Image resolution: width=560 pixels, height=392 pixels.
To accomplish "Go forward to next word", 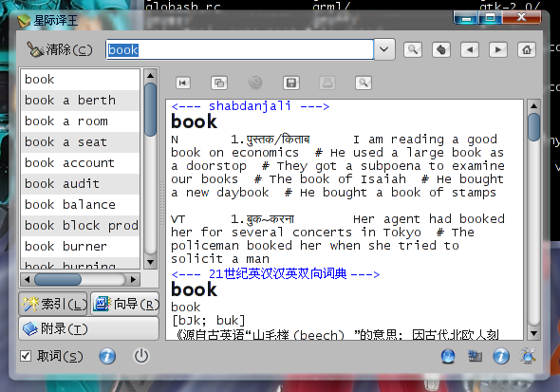I will point(498,49).
